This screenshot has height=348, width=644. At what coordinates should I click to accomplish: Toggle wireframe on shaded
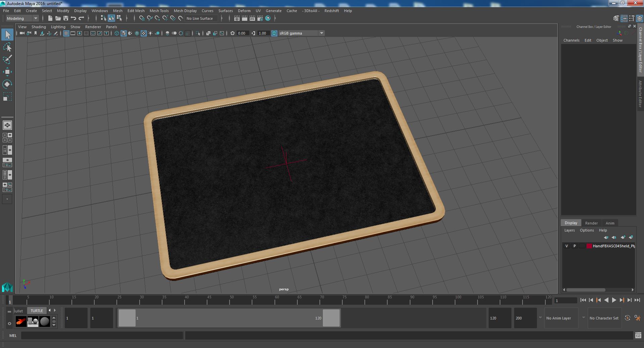click(137, 33)
